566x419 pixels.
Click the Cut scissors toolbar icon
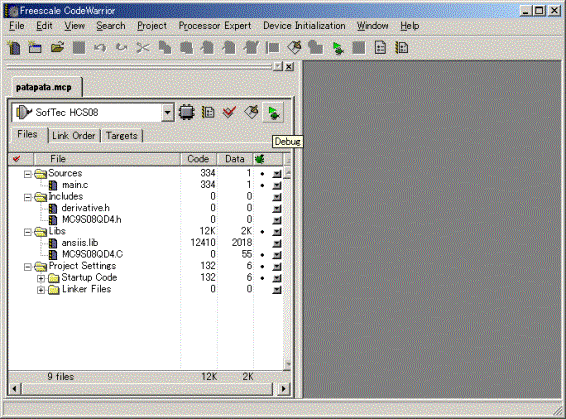tap(143, 48)
